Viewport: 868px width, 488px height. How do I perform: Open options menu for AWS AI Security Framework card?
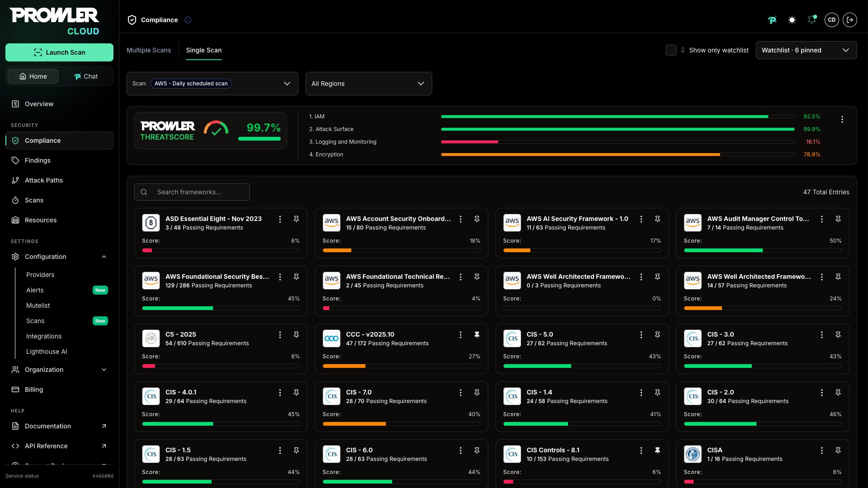(x=641, y=219)
